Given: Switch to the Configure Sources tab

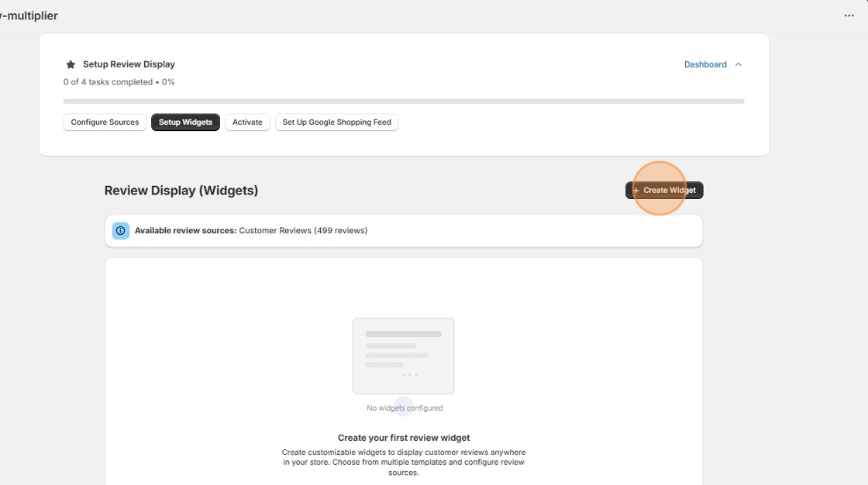Looking at the screenshot, I should (104, 122).
